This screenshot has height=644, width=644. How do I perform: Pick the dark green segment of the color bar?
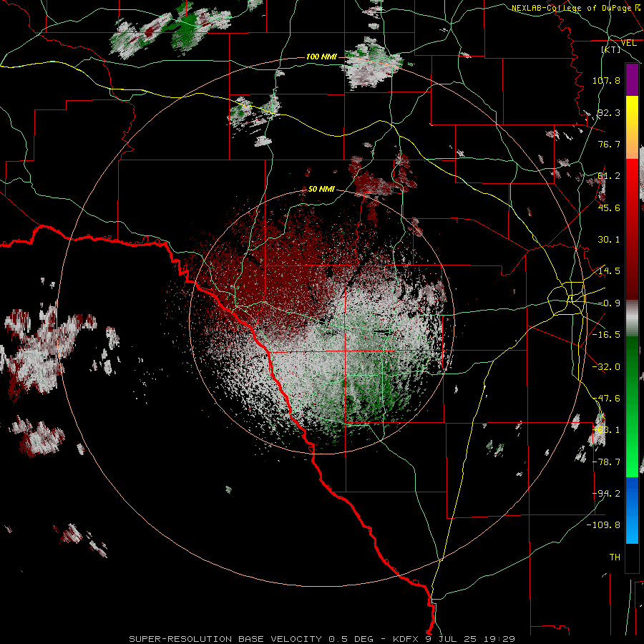point(632,357)
